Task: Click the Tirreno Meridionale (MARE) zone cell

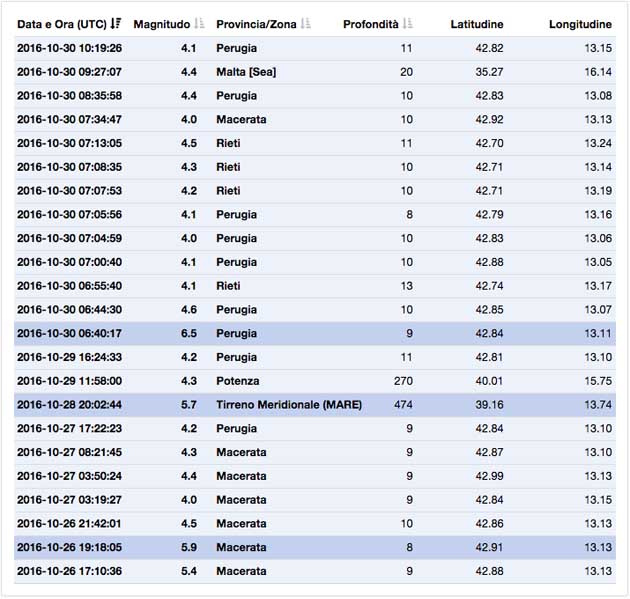Action: click(288, 405)
